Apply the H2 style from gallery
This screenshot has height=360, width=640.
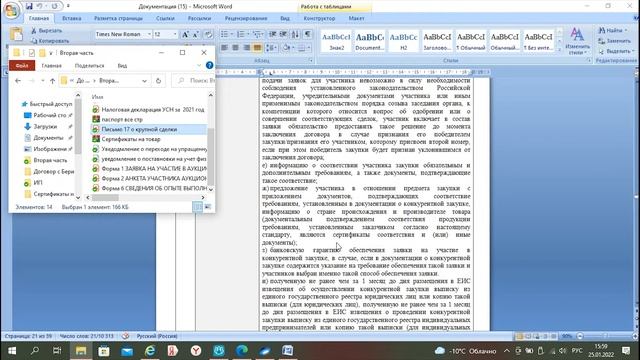tap(403, 41)
